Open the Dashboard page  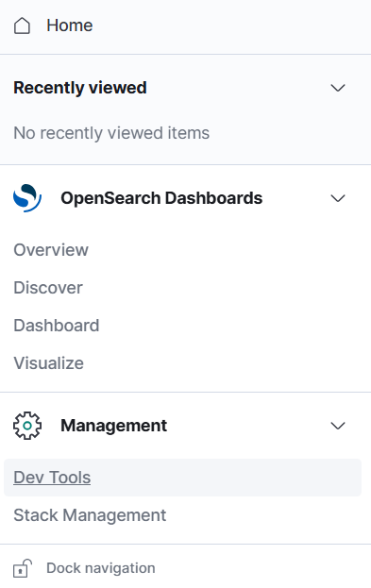[x=57, y=326]
